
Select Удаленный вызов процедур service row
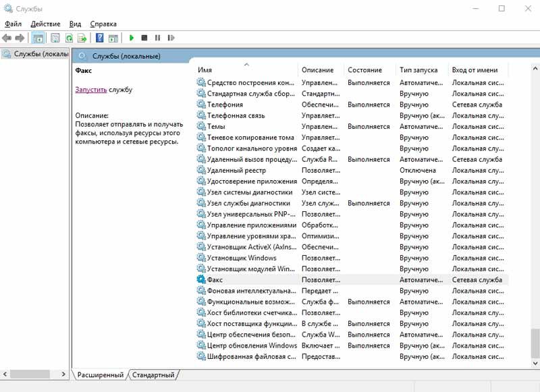351,159
